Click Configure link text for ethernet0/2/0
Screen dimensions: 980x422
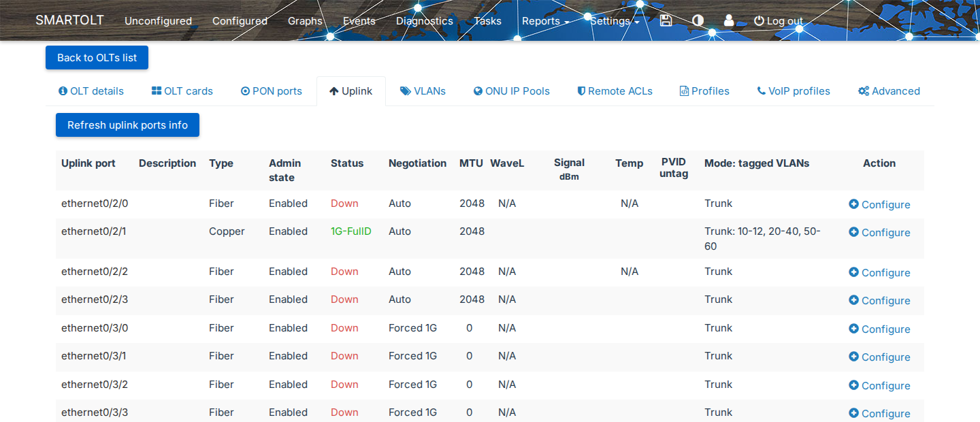pyautogui.click(x=885, y=204)
